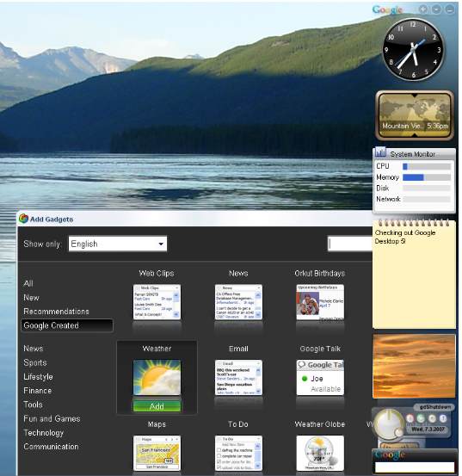This screenshot has height=476, width=462.
Task: Click the small timer knob on gdShutdown
Action: coord(398,433)
